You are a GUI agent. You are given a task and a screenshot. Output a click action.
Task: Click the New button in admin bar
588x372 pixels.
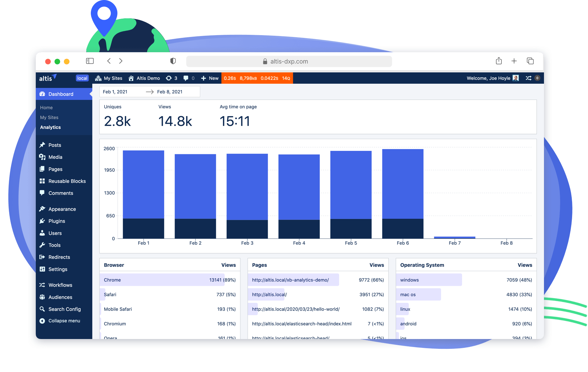(x=209, y=78)
